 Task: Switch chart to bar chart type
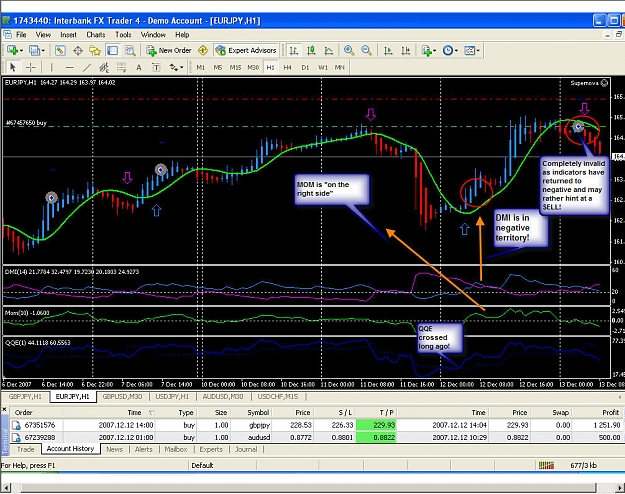(294, 51)
